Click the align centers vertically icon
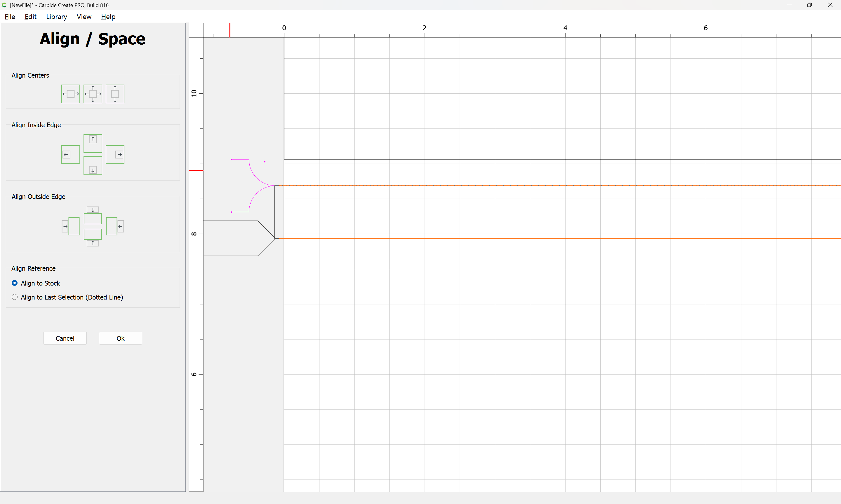Screen dimensions: 841x504 point(115,94)
